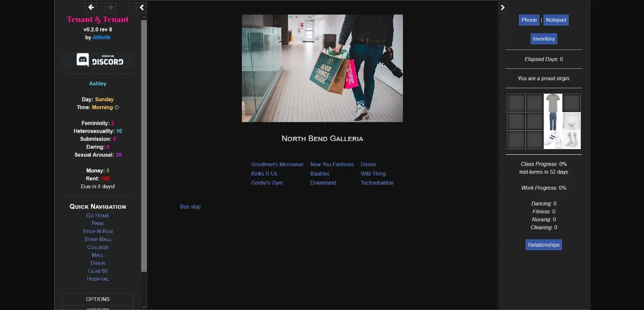This screenshot has width=644, height=310.
Task: Click the left sidebar scroll down arrow
Action: 144,307
